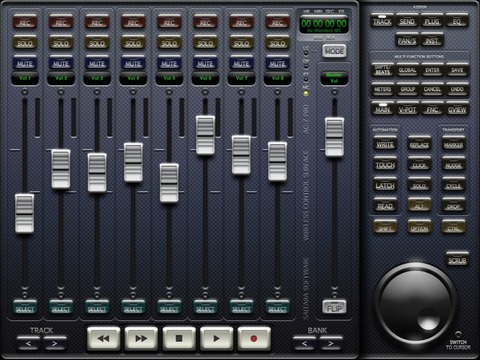
Task: Click the timecode display 00 00 00 00
Action: 324,24
